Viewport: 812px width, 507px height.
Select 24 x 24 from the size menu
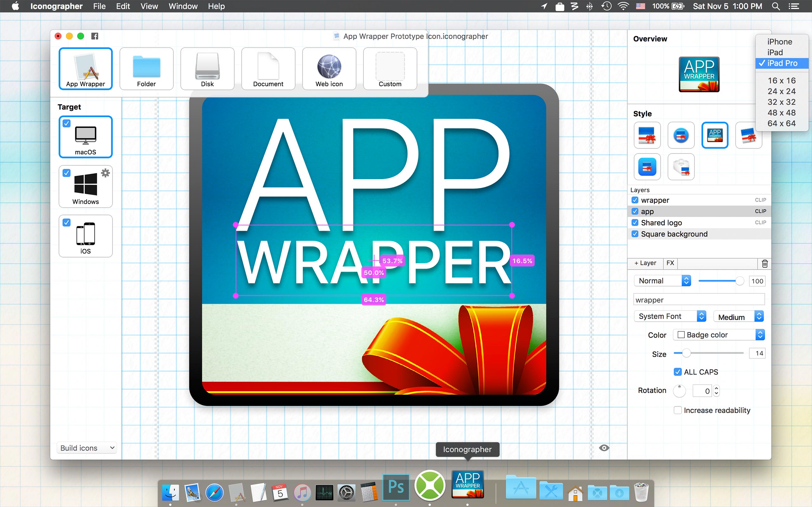point(782,91)
